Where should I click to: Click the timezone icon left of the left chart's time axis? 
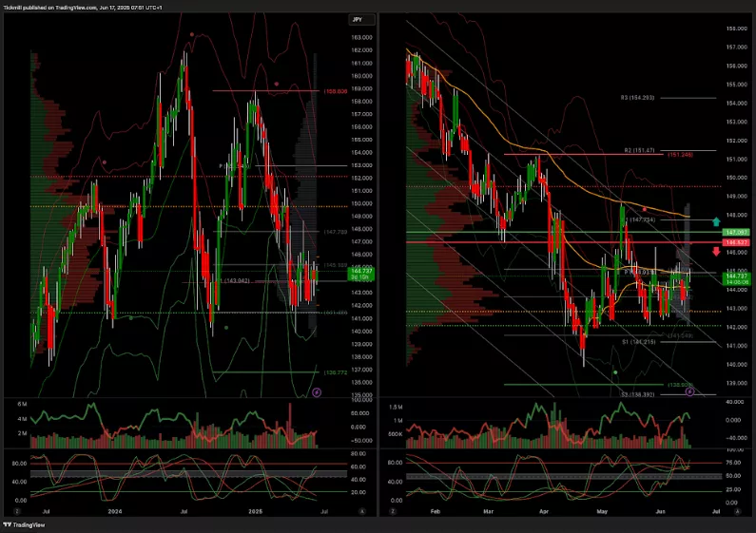click(15, 511)
